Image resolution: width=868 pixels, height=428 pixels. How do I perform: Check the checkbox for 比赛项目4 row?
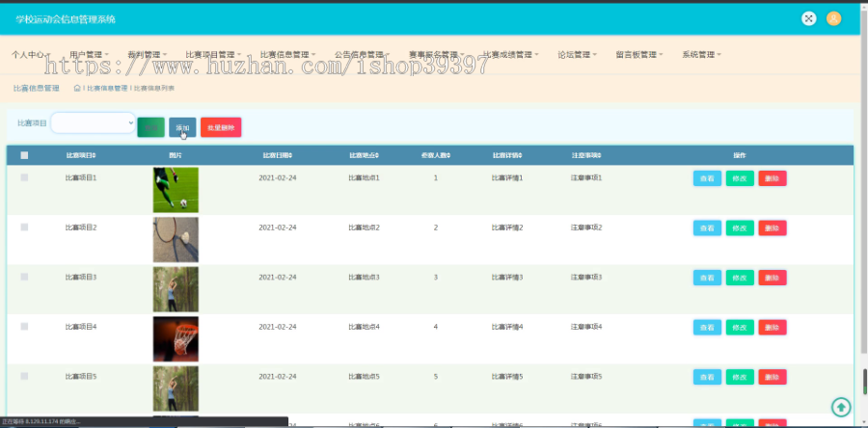click(x=24, y=326)
